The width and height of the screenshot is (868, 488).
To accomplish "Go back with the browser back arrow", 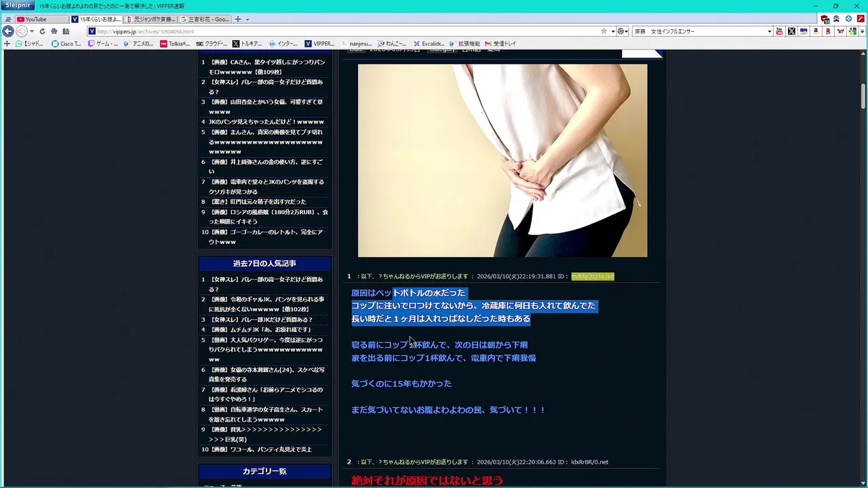I will [8, 31].
